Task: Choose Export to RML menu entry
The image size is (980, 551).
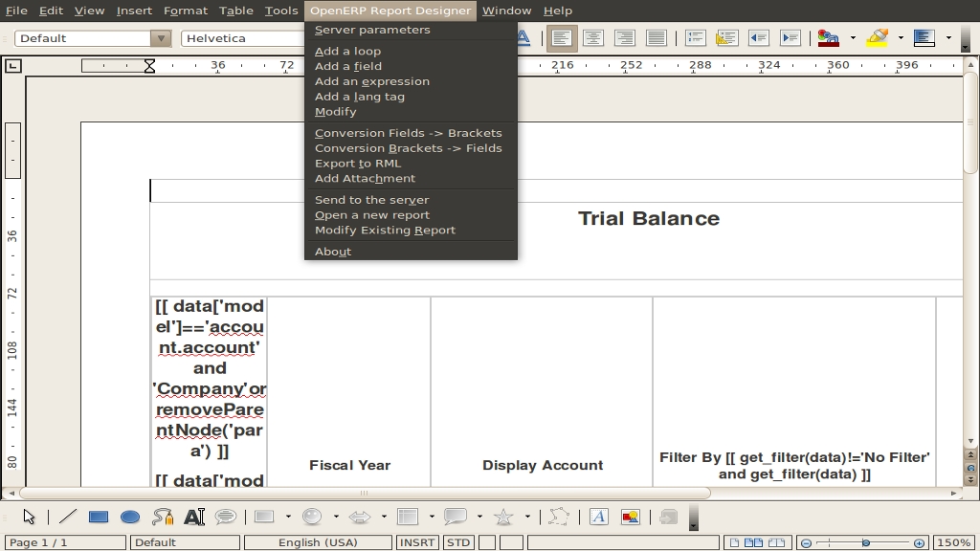Action: 358,164
